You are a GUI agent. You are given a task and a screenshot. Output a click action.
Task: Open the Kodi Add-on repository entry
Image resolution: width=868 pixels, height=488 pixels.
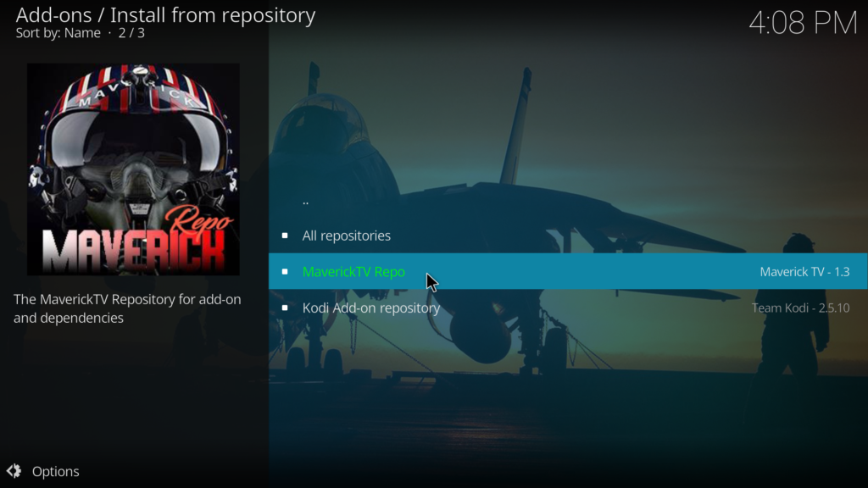tap(568, 308)
